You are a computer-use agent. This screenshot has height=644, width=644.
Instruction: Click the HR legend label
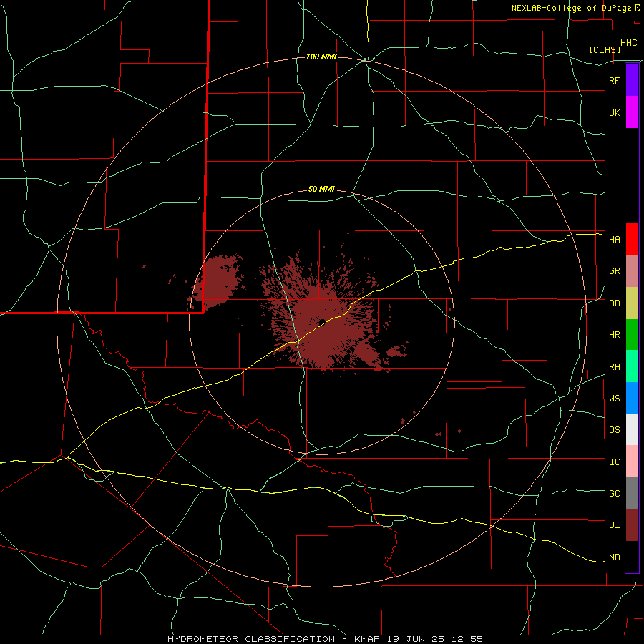[x=614, y=335]
